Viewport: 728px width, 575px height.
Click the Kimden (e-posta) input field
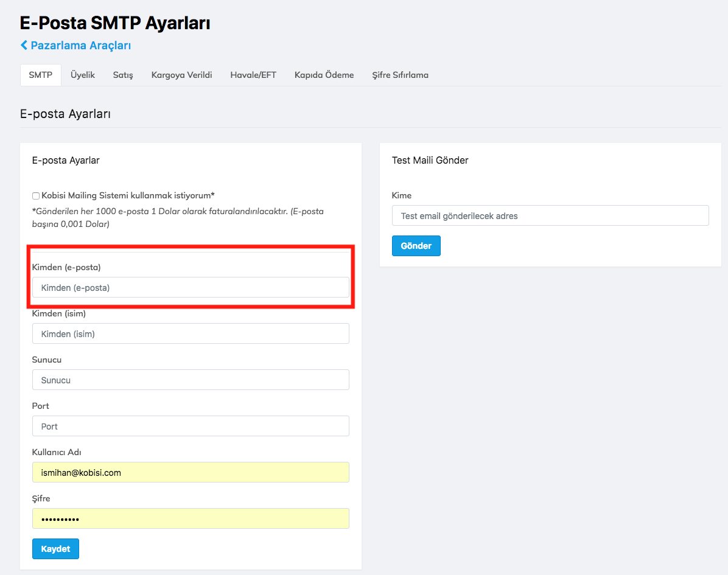[x=191, y=287]
